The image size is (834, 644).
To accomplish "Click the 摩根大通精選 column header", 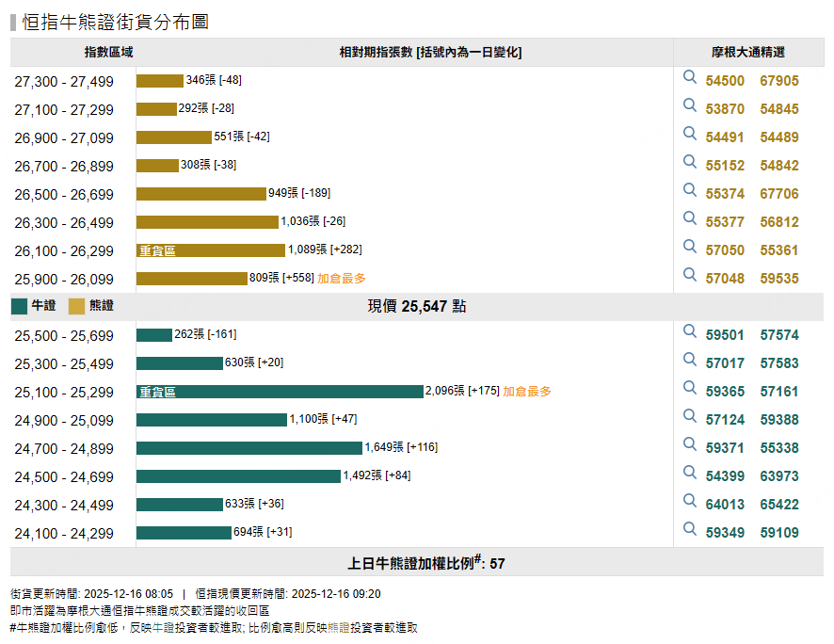I will tap(748, 52).
